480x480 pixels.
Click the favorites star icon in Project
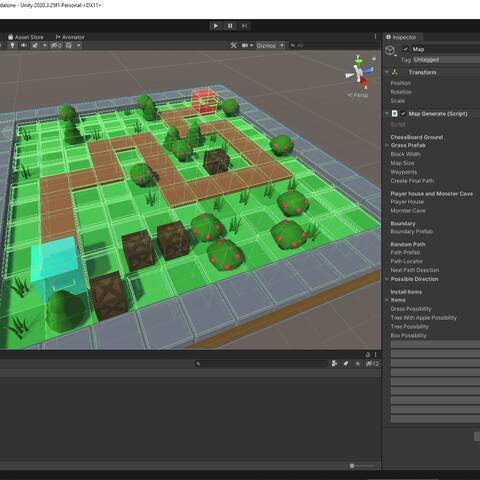click(x=358, y=364)
